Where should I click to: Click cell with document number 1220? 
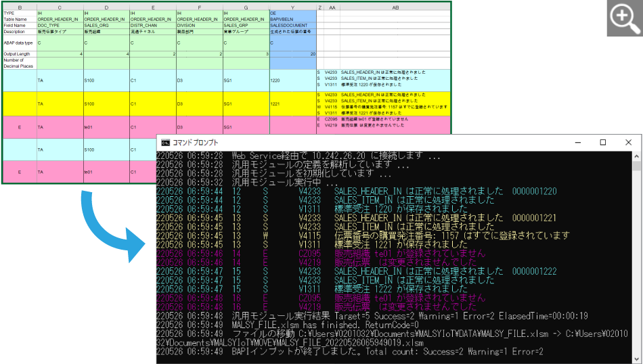click(x=293, y=81)
